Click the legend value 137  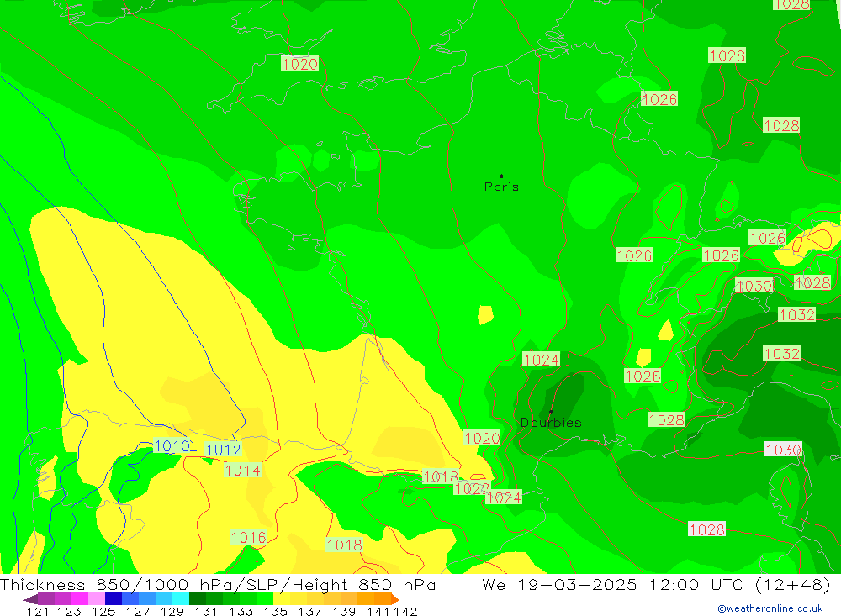[309, 611]
